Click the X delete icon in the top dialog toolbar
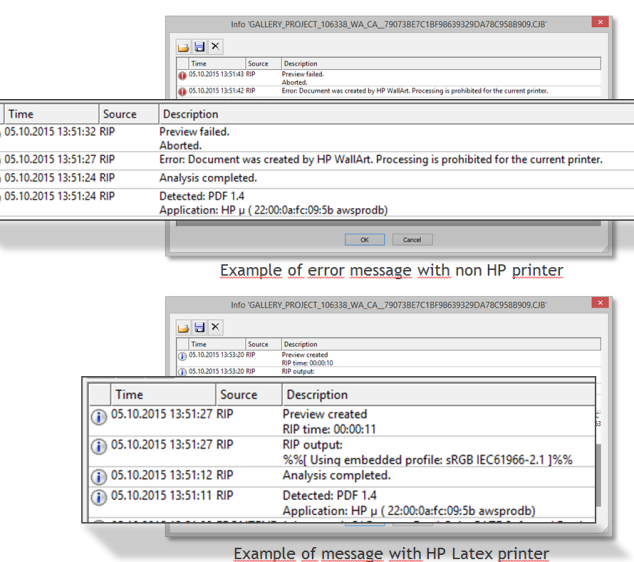634x562 pixels. (215, 46)
